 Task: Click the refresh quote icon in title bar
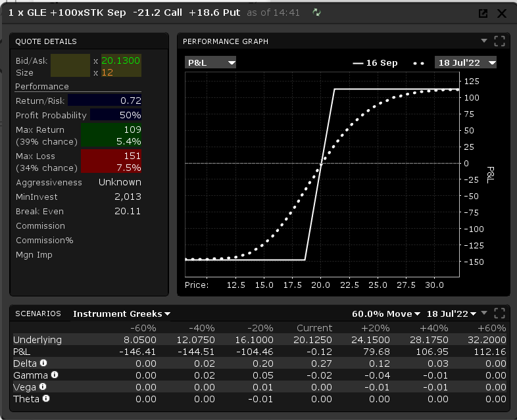(x=317, y=12)
